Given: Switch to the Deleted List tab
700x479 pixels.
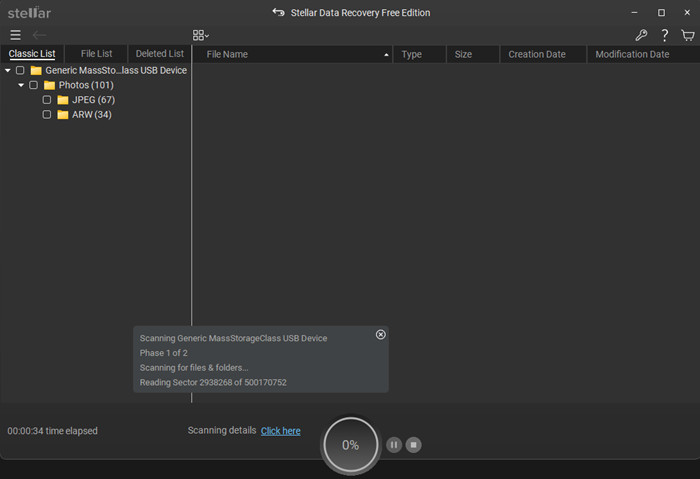Looking at the screenshot, I should point(159,54).
